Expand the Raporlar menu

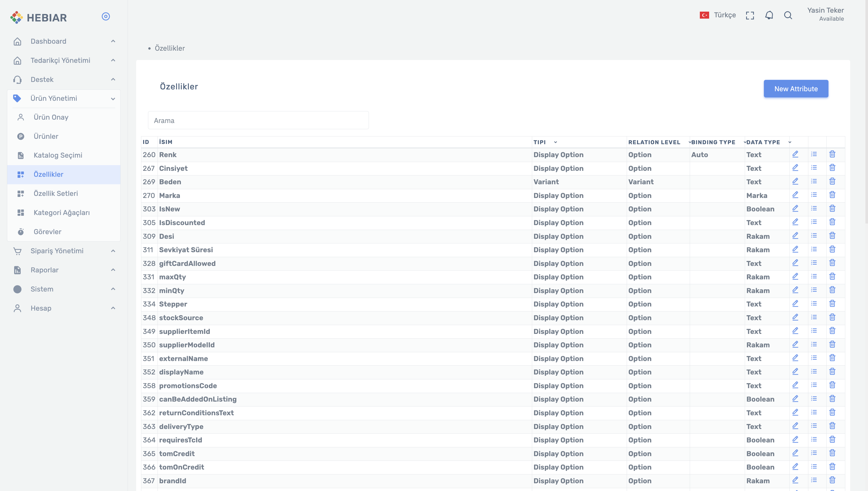coord(64,270)
